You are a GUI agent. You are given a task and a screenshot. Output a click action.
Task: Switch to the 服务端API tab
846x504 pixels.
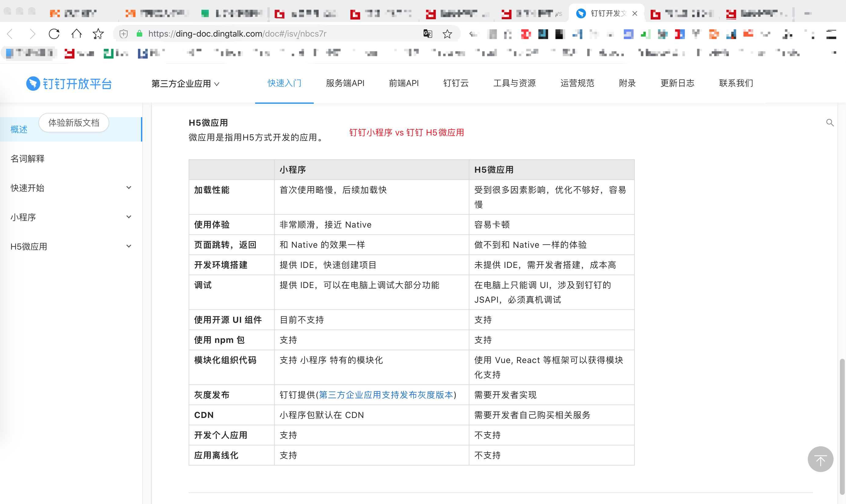click(x=345, y=83)
